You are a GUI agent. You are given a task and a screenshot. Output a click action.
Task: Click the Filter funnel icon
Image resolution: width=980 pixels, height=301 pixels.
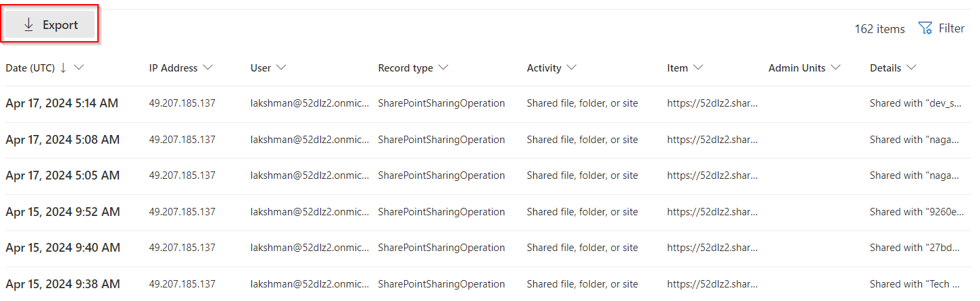point(925,28)
